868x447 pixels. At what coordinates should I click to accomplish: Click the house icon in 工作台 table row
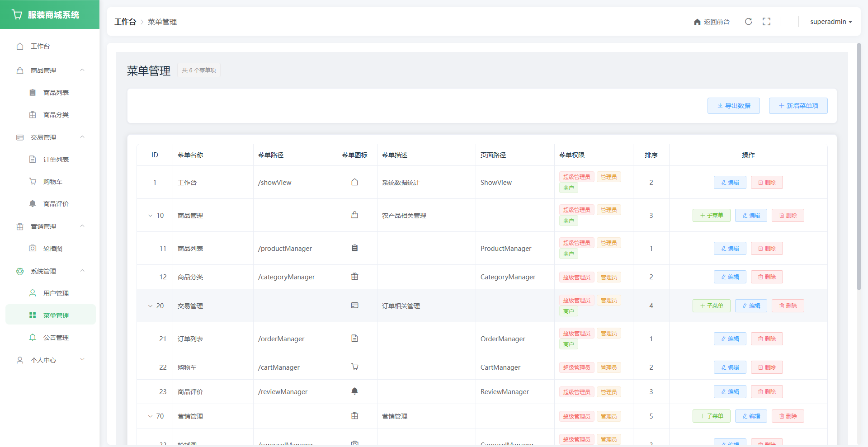354,182
